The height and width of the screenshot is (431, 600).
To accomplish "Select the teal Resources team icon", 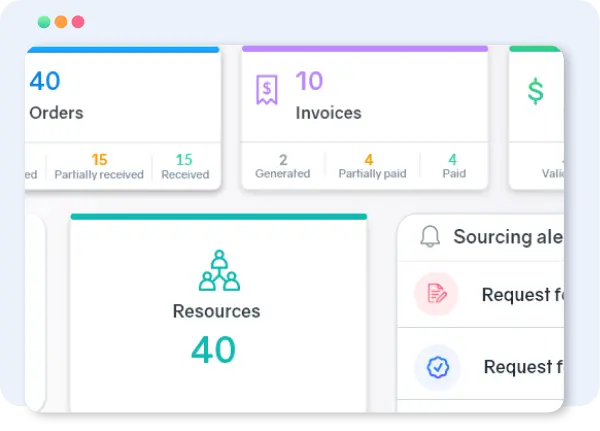I will tap(218, 271).
